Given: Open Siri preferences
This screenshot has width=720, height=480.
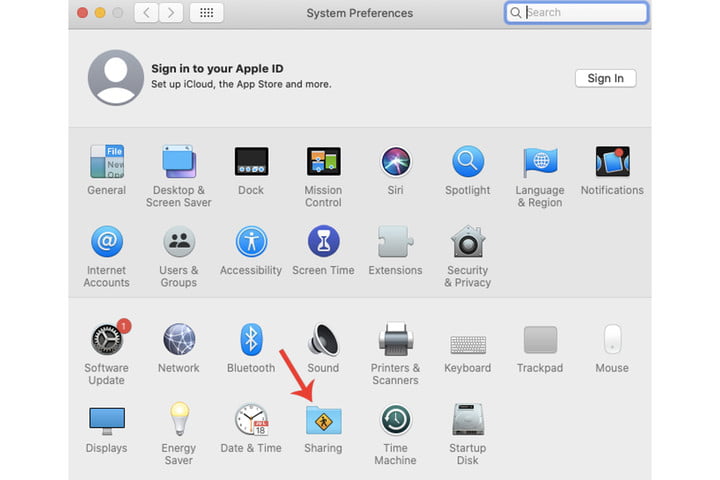Looking at the screenshot, I should coord(395,162).
